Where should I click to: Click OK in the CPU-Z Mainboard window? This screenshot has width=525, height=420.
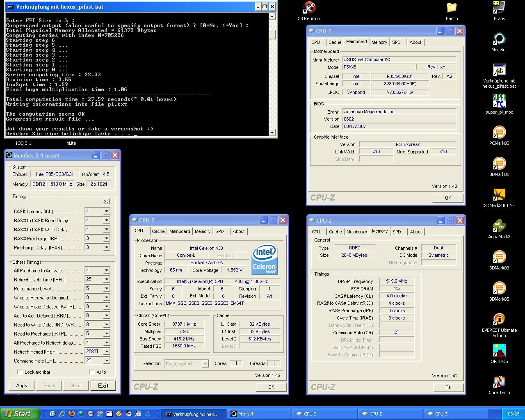[448, 198]
